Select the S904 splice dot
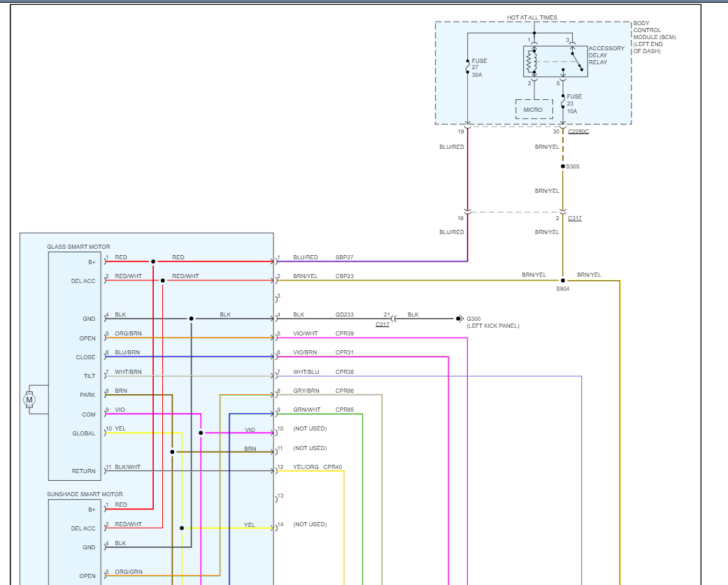 [x=563, y=281]
